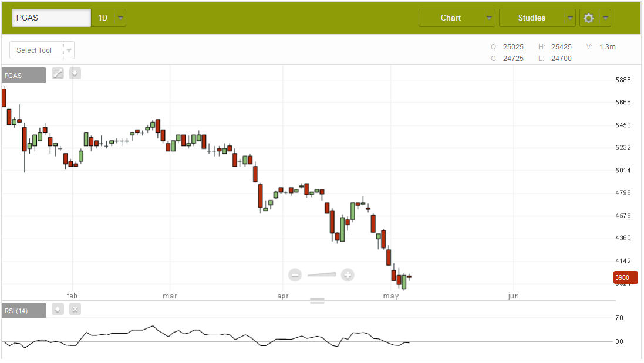The height and width of the screenshot is (363, 644).
Task: Click the zoom slider bar
Action: [322, 274]
